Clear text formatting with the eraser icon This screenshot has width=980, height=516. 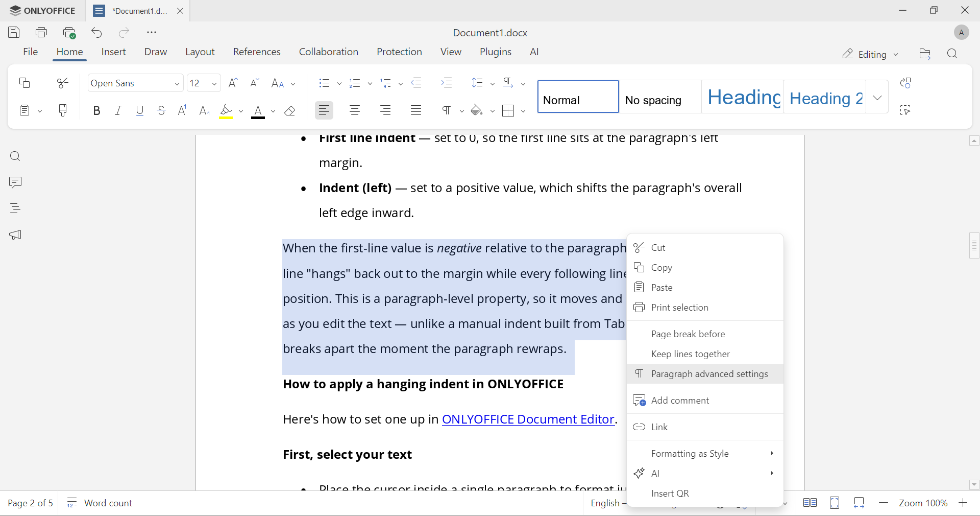click(x=290, y=111)
